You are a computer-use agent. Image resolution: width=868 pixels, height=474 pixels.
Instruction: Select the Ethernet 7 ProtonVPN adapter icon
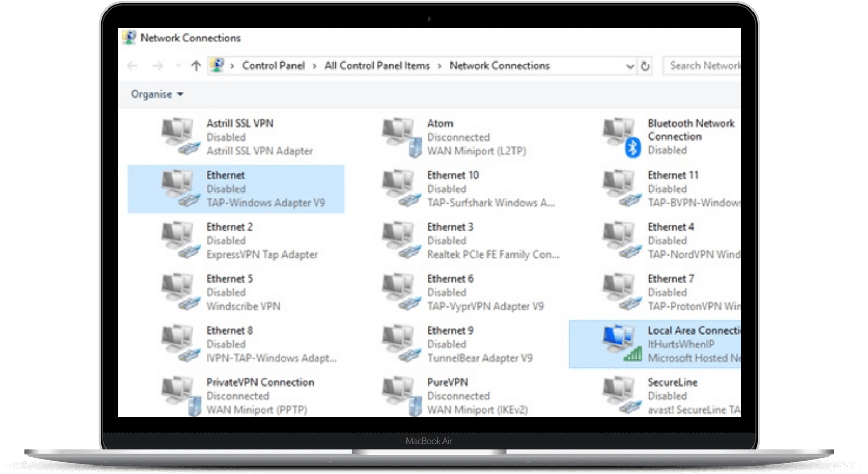621,292
